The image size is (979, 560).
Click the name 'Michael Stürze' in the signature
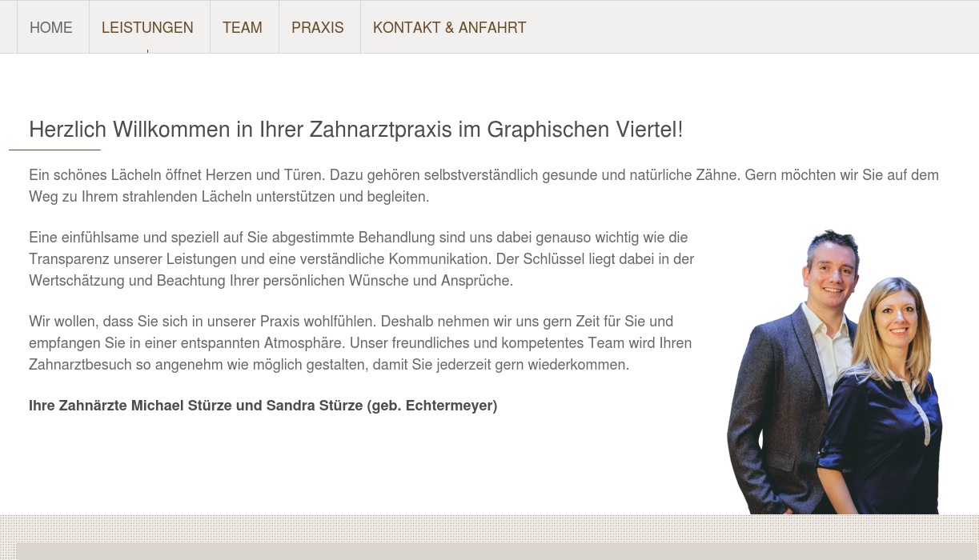tap(182, 406)
